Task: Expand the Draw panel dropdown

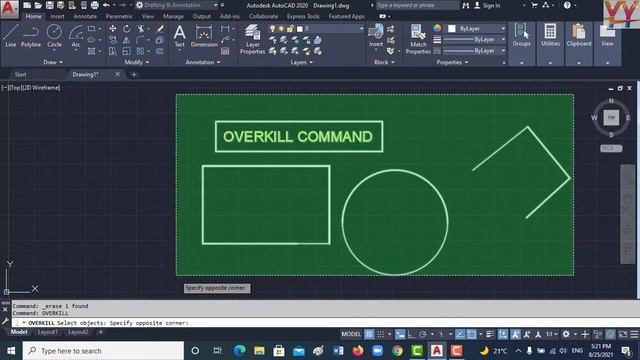Action: 53,62
